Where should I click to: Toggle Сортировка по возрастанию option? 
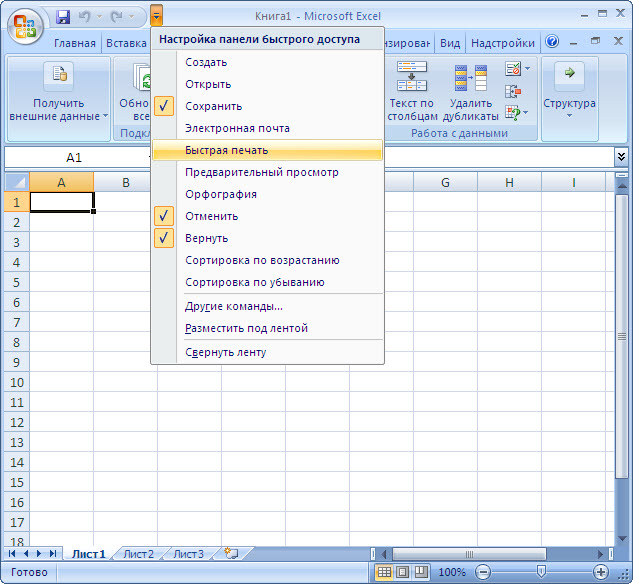[268, 260]
